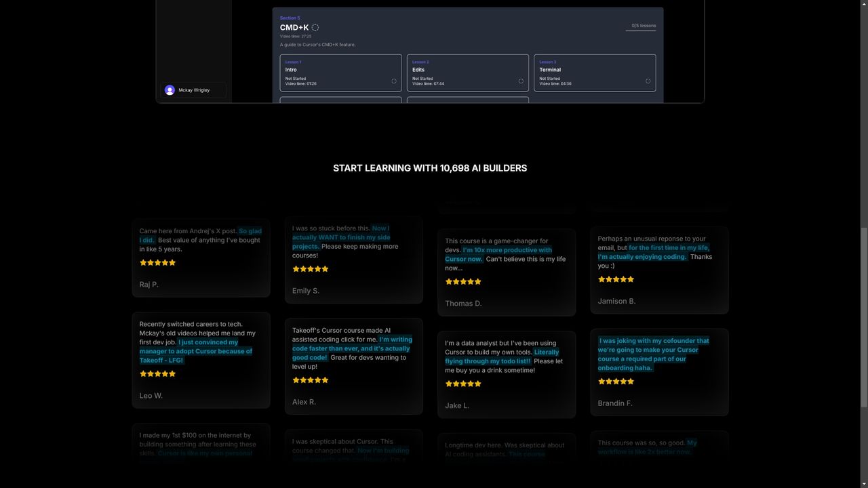Click "Came here from Andrej's X post" text

coord(188,231)
